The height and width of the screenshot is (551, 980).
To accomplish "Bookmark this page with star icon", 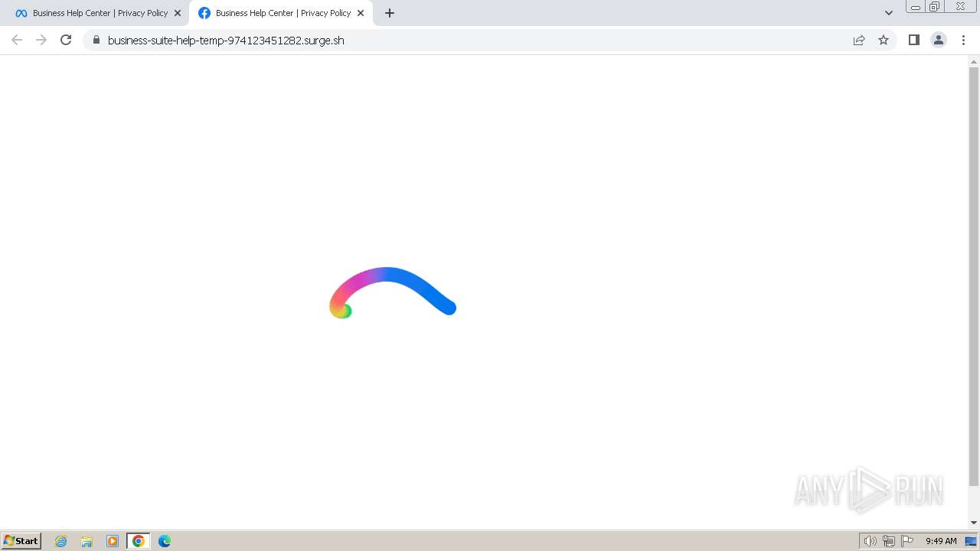I will coord(884,40).
